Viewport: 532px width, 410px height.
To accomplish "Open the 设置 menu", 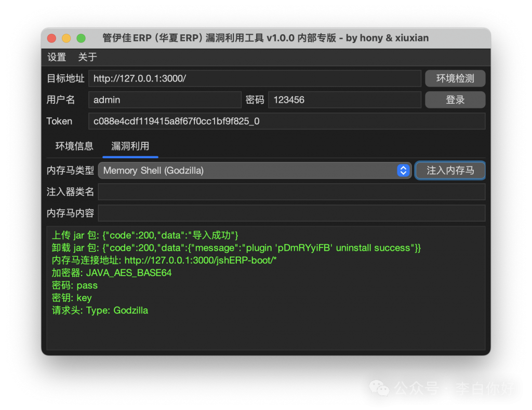I will click(x=57, y=57).
